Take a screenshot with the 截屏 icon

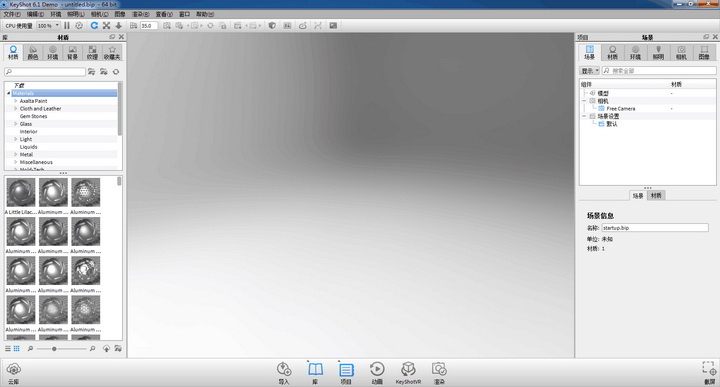[709, 373]
